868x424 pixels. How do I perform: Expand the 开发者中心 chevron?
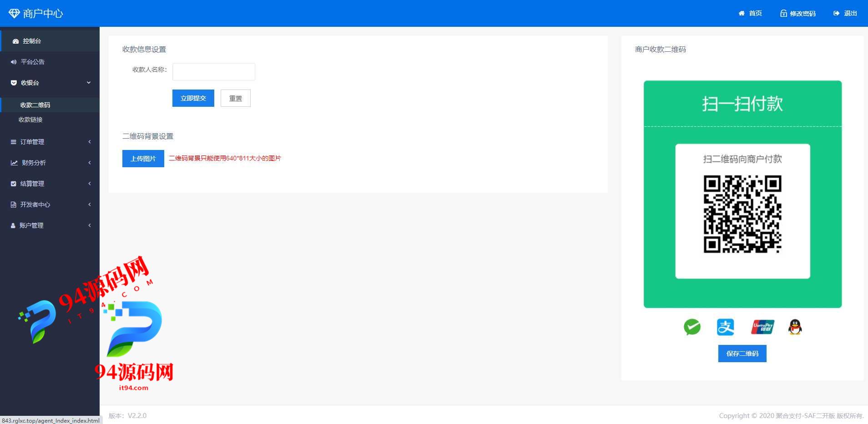tap(90, 205)
